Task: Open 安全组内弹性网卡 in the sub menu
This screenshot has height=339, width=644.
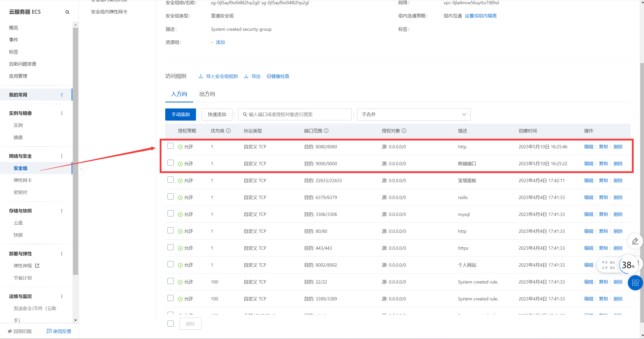Action: 109,12
